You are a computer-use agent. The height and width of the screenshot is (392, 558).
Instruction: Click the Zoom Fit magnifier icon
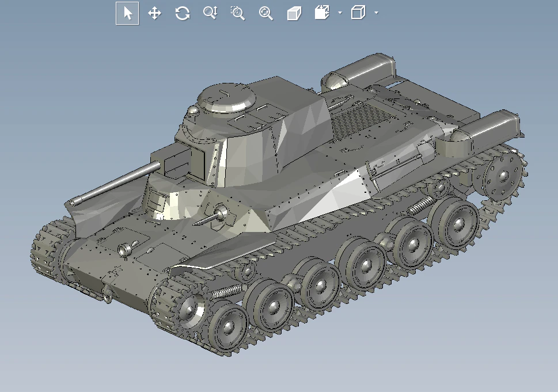pos(265,13)
